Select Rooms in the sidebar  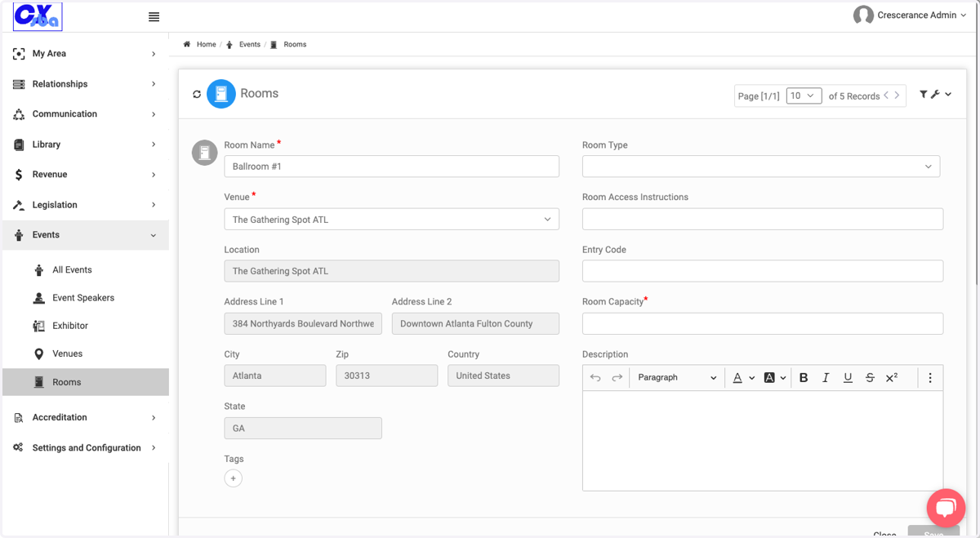[85, 382]
